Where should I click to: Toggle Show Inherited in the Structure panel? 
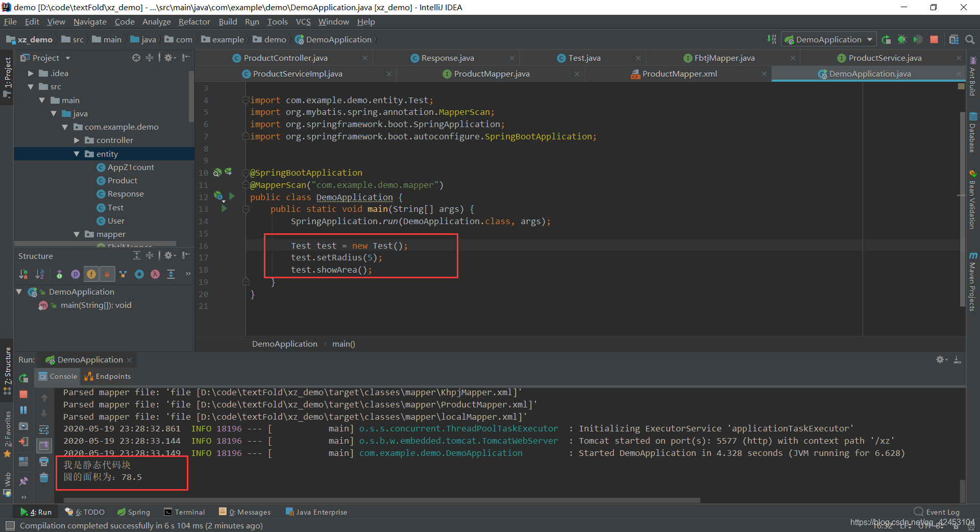pyautogui.click(x=123, y=274)
